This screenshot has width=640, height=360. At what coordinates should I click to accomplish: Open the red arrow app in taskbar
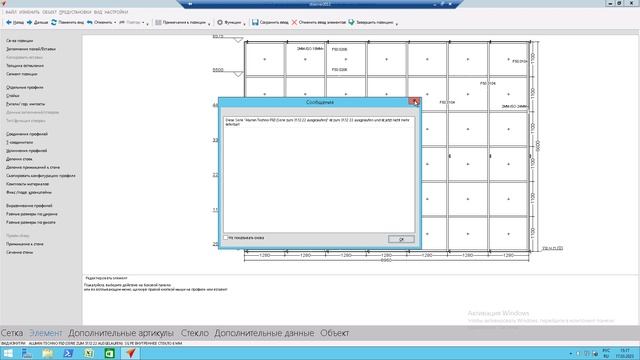coord(131,353)
